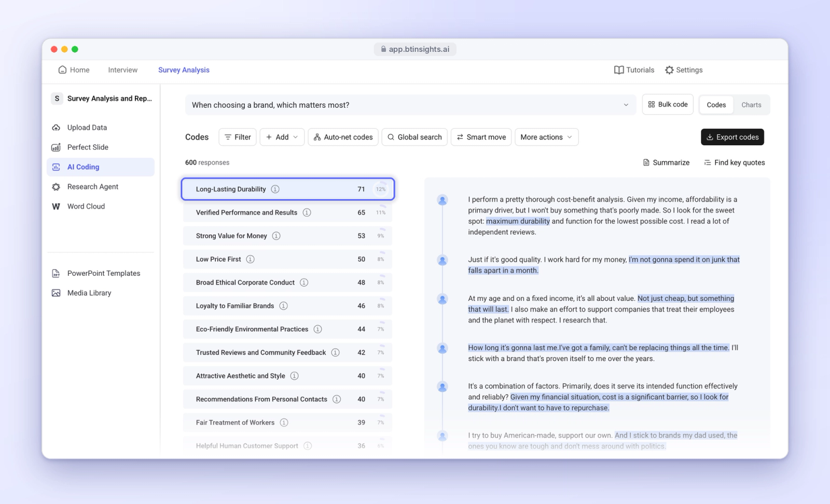Click info icon beside Verified Performance and Results
Viewport: 830px width, 504px height.
307,213
